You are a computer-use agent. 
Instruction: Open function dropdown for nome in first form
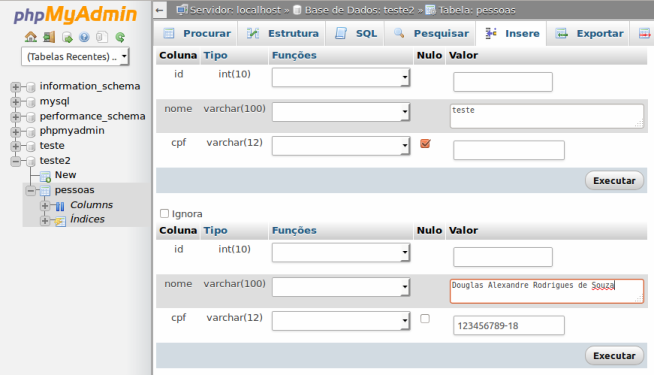341,112
